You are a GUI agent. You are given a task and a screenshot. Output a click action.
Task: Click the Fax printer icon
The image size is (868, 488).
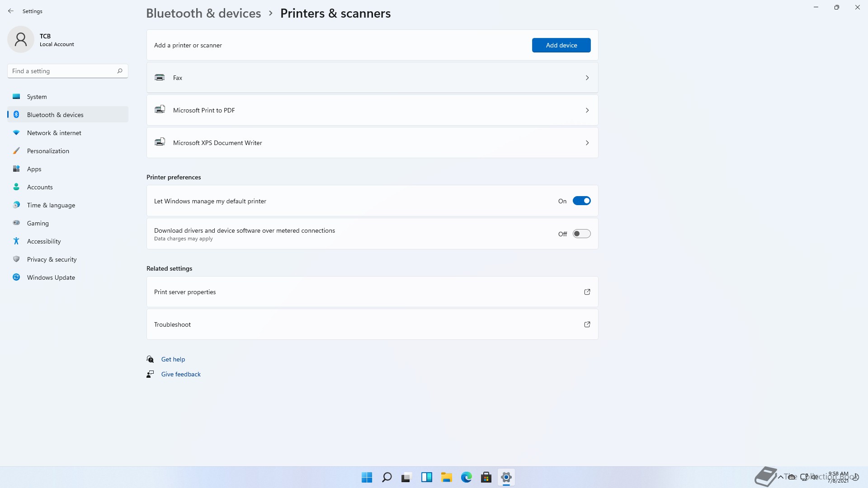pyautogui.click(x=160, y=77)
